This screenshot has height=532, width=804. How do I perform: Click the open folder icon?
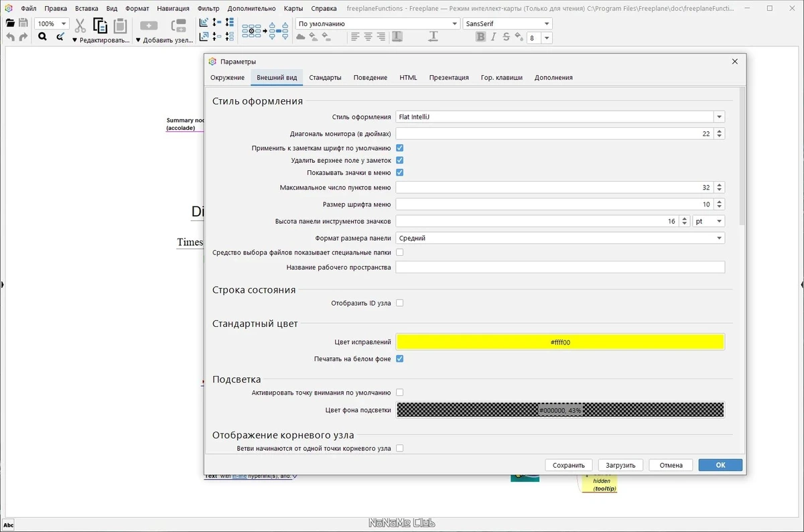point(10,23)
